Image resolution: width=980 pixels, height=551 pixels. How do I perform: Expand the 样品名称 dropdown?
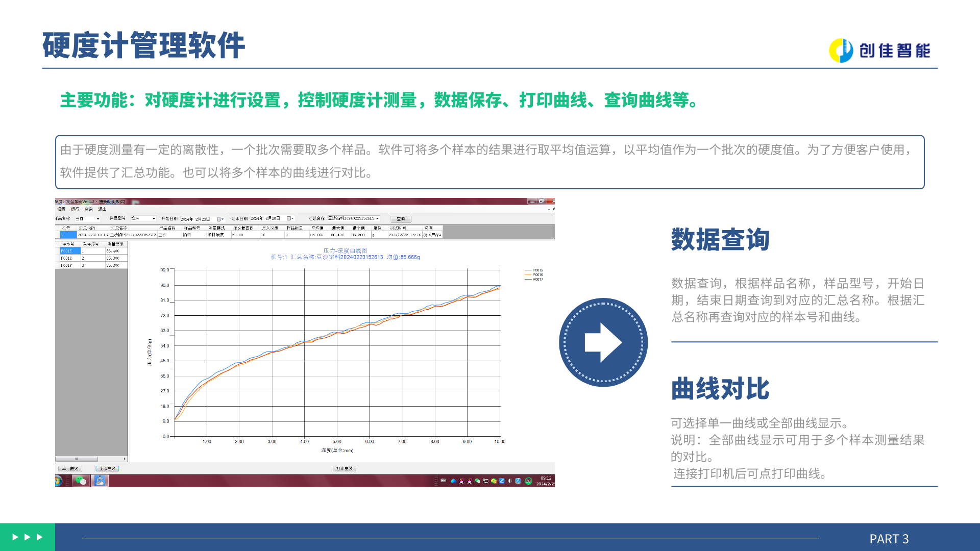(x=98, y=219)
